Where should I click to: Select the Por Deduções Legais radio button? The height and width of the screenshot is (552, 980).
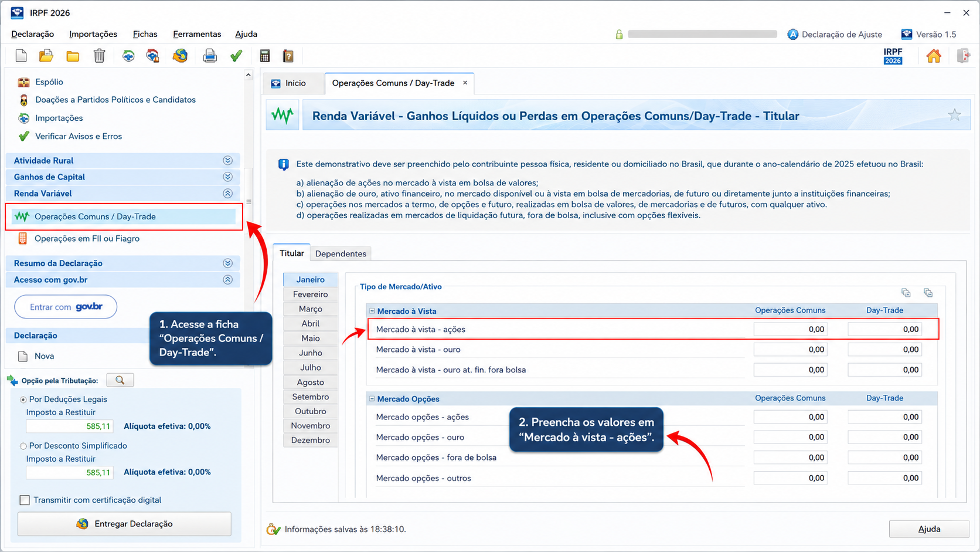(23, 399)
